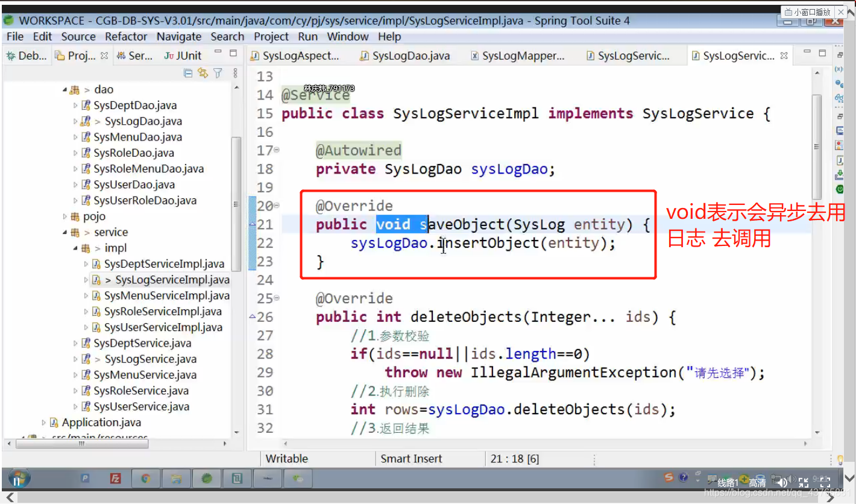The height and width of the screenshot is (504, 856).
Task: Open the Window menu
Action: (348, 36)
